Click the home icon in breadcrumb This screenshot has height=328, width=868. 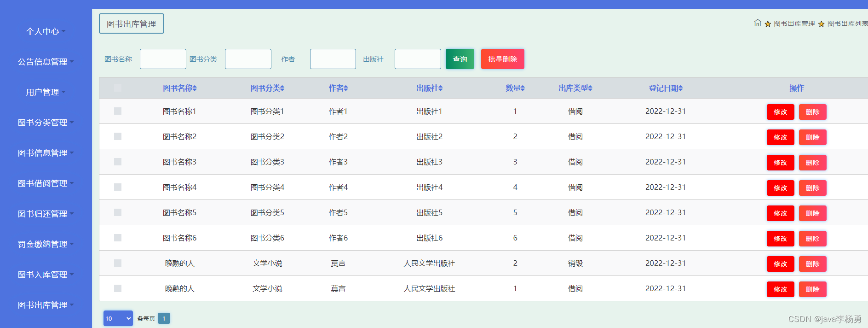click(x=757, y=23)
